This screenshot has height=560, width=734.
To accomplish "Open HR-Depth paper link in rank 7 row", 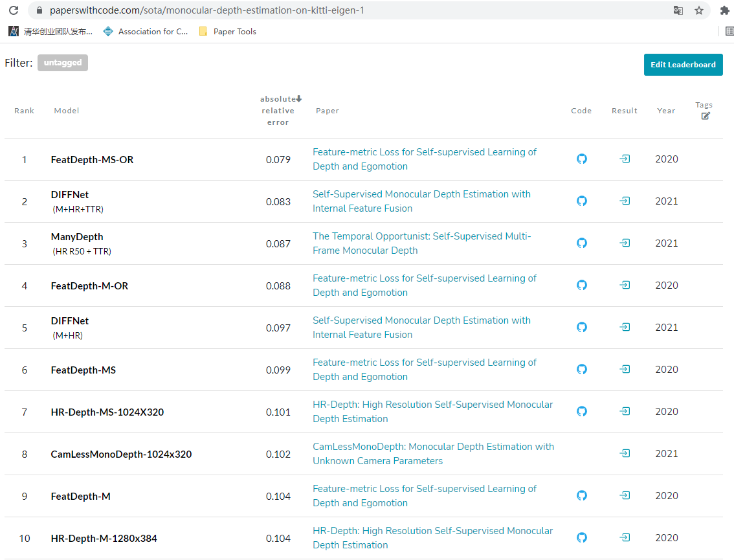I will pos(433,412).
